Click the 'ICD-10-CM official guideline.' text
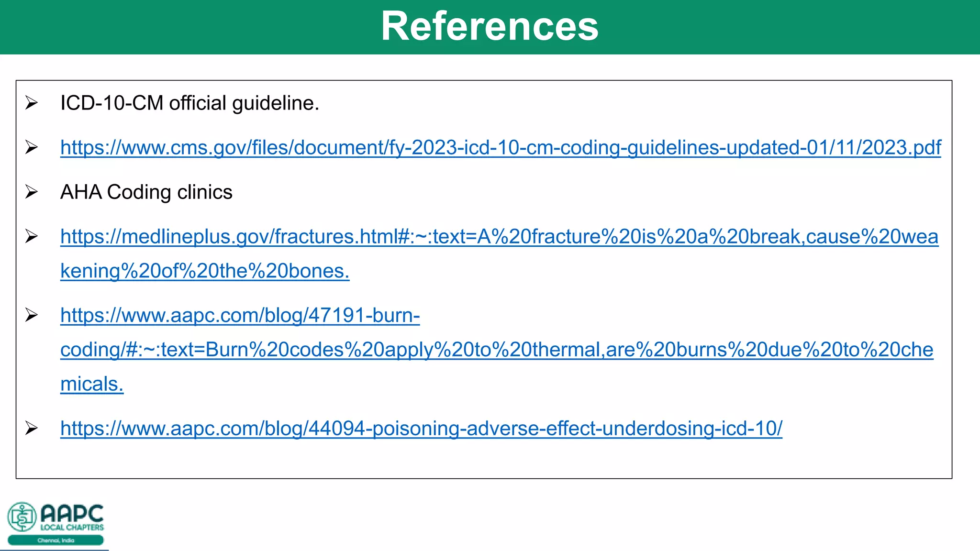The width and height of the screenshot is (980, 551). click(189, 103)
